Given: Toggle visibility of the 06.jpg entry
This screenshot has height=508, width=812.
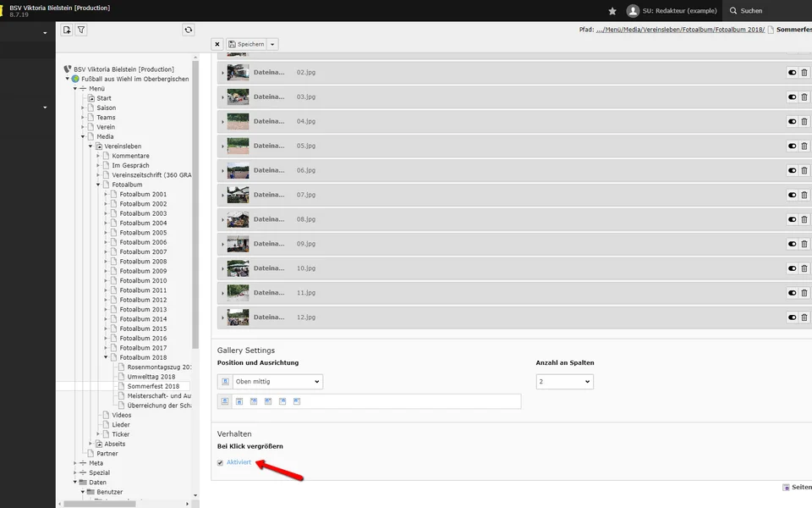Looking at the screenshot, I should (x=793, y=171).
